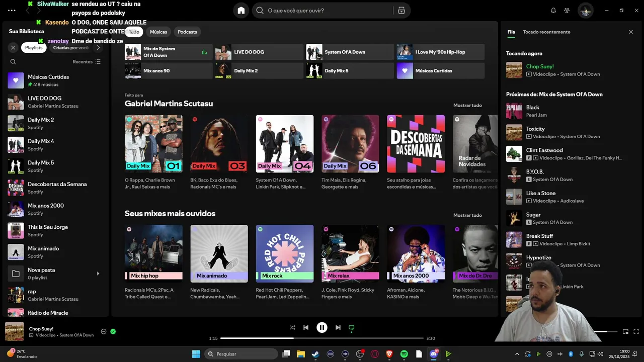Select the Playlists filter chip
Screen dimensions: 644x362
(x=34, y=48)
